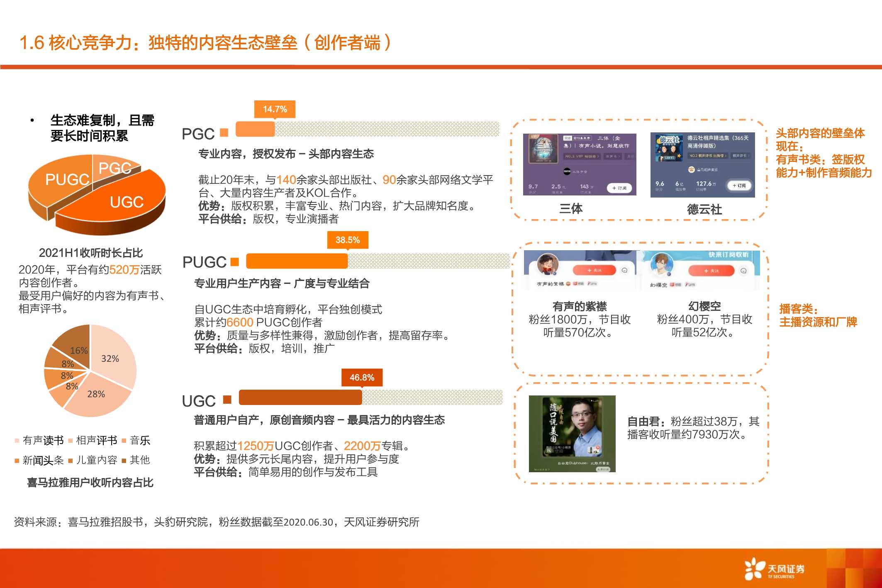Click the 播客类 orange side note
882x588 pixels.
click(818, 315)
